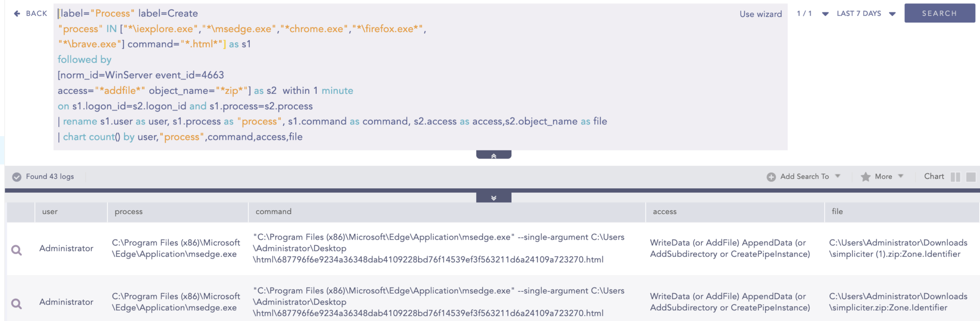The image size is (980, 321).
Task: Open the Use wizard link
Action: [x=760, y=14]
